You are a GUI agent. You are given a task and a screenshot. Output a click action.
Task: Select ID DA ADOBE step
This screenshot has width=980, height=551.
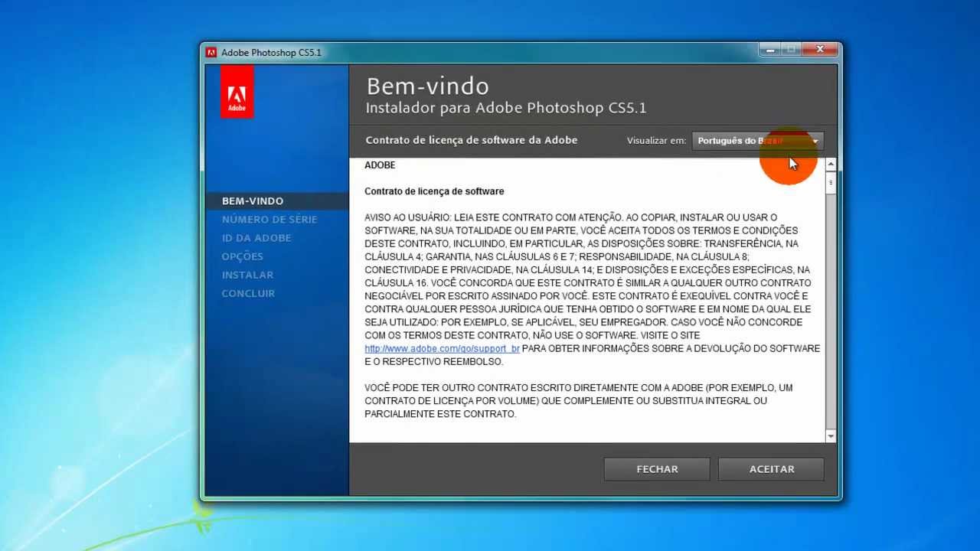(256, 238)
